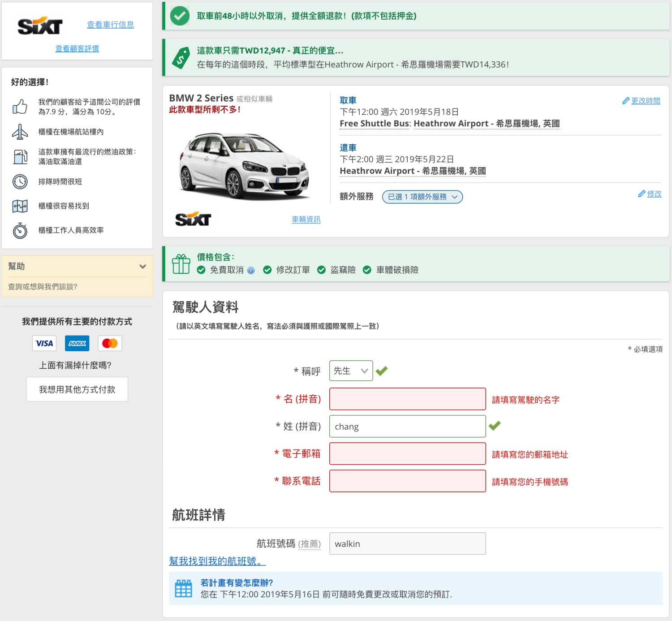This screenshot has height=621, width=672.
Task: Click the gift box price-includes icon
Action: 181,263
